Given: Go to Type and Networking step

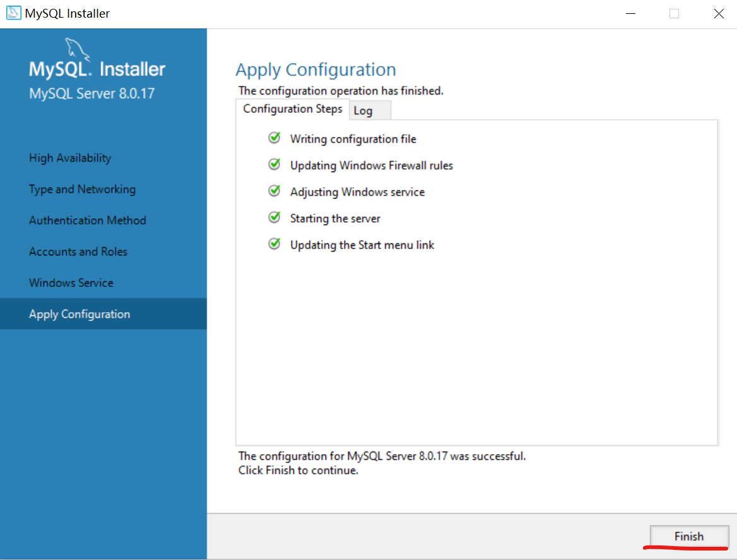Looking at the screenshot, I should (x=82, y=189).
